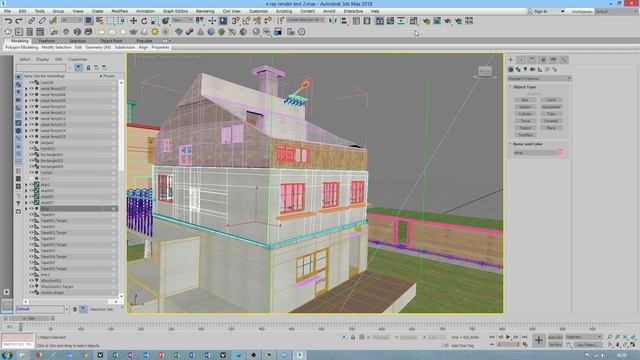Click the scene explorer search field
This screenshot has width=640, height=360.
point(41,68)
